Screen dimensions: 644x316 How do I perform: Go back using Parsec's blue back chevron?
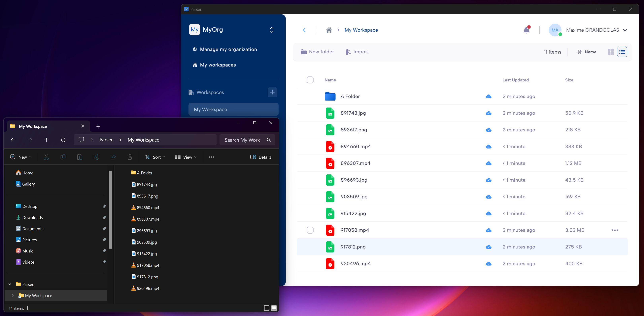[304, 30]
